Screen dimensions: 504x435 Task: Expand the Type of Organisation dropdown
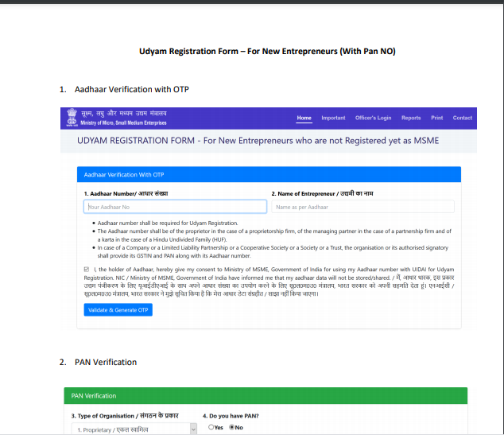point(134,429)
